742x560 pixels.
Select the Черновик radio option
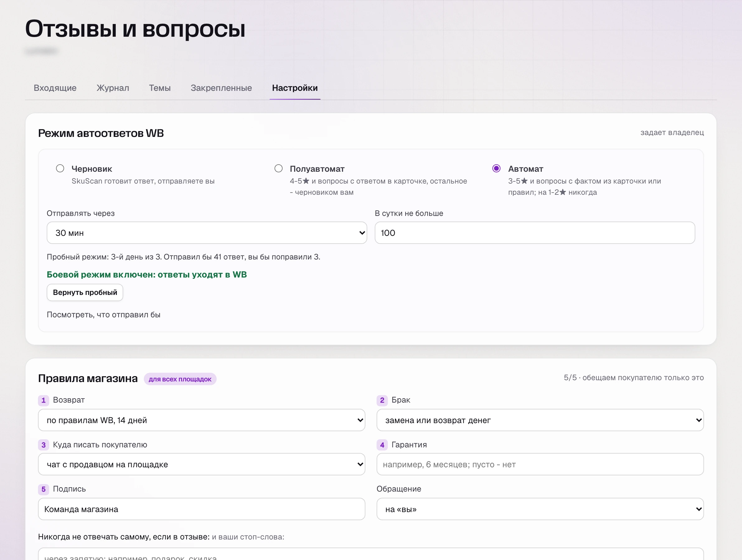pyautogui.click(x=60, y=168)
